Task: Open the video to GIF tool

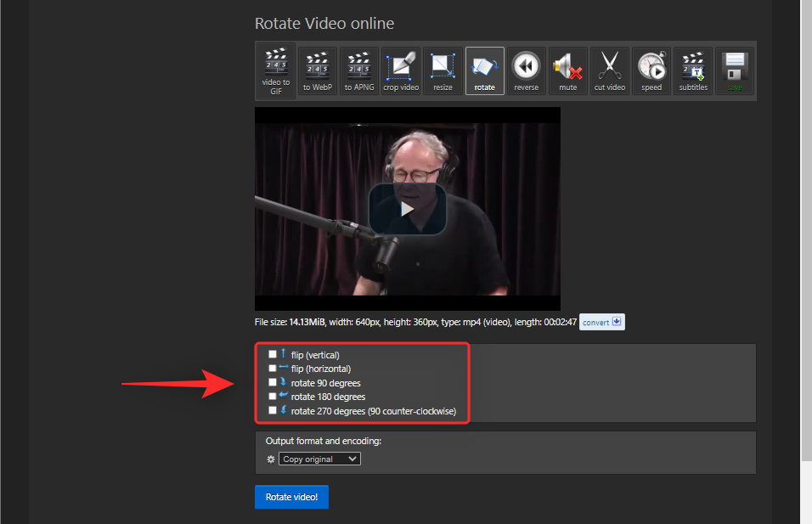Action: pyautogui.click(x=276, y=71)
